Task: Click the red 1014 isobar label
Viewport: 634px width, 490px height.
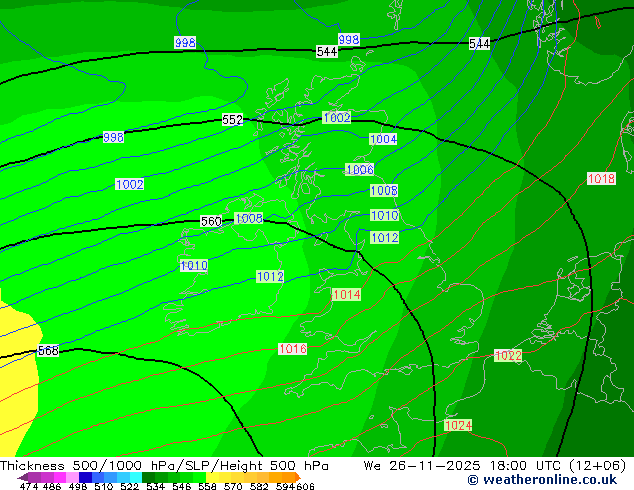Action: pos(346,295)
